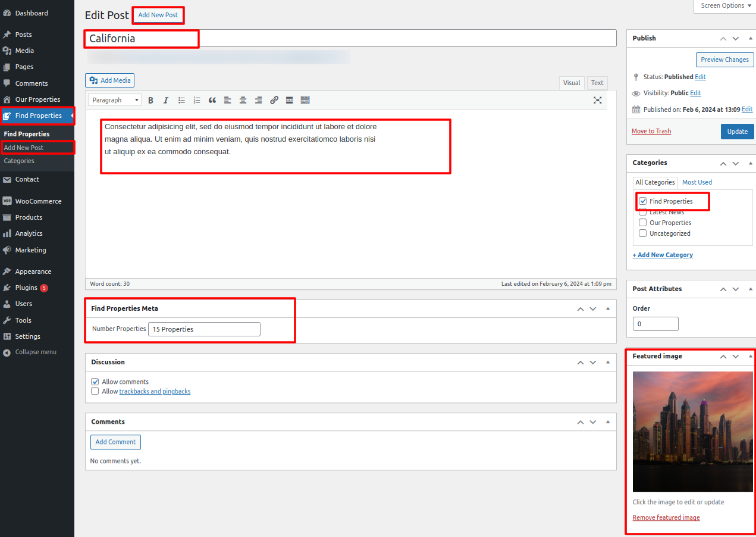This screenshot has width=756, height=537.
Task: Uncheck the Find Properties category
Action: tap(643, 201)
